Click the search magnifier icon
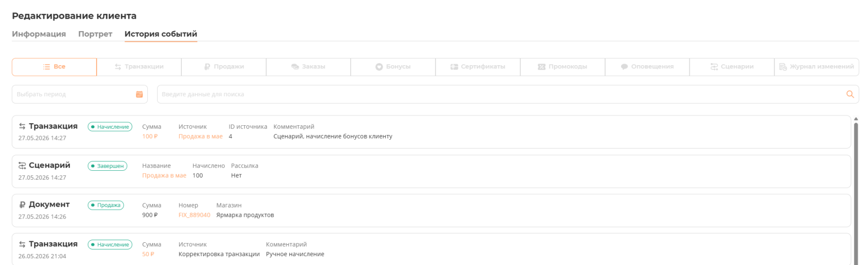The height and width of the screenshot is (265, 868). [x=850, y=94]
